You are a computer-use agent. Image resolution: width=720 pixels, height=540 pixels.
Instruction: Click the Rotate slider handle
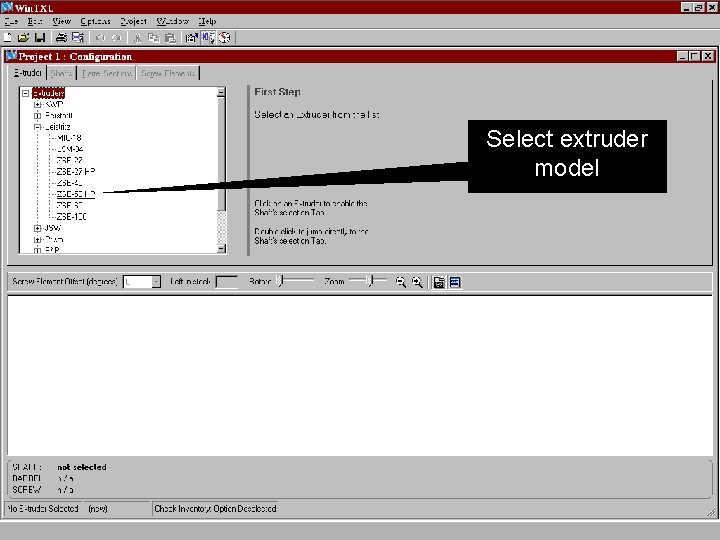(281, 280)
